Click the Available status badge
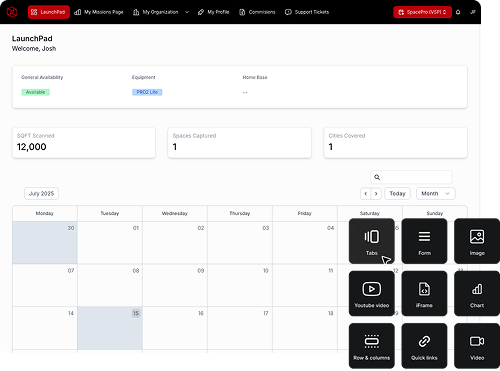Image resolution: width=500 pixels, height=371 pixels. [x=36, y=92]
